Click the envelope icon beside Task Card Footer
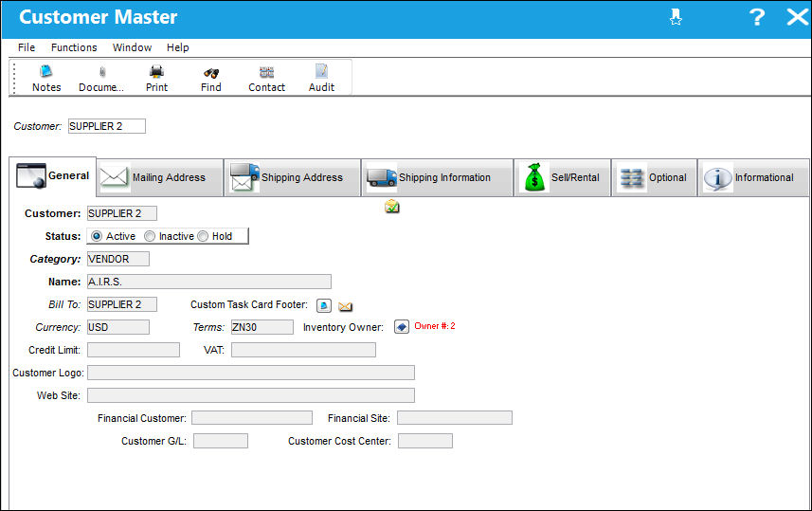This screenshot has width=812, height=511. [x=346, y=307]
